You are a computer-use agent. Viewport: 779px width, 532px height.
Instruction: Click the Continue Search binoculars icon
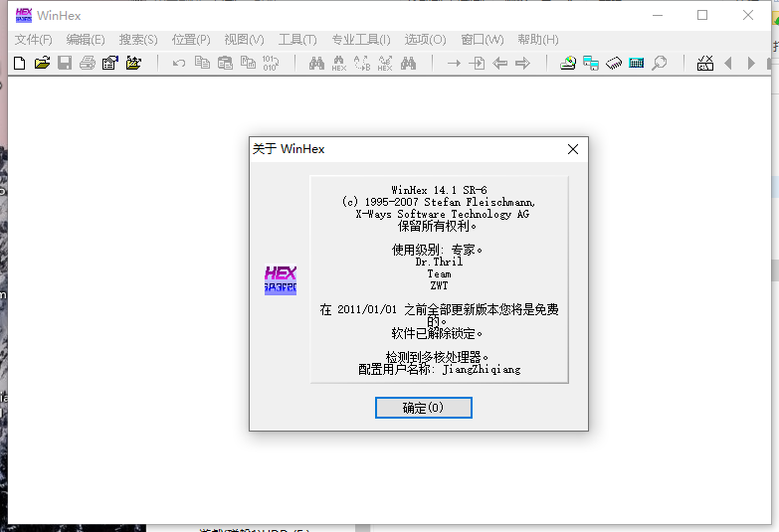408,63
